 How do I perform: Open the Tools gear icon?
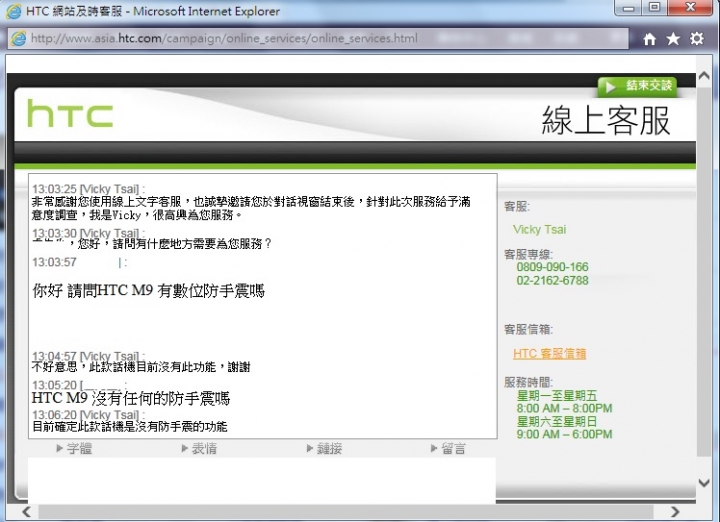click(697, 39)
